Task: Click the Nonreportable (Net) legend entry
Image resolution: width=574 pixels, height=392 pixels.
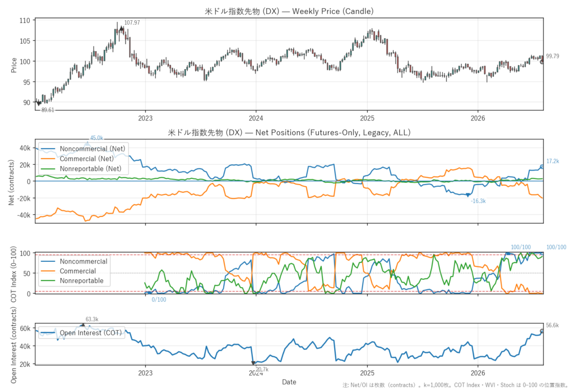Action: [x=81, y=169]
